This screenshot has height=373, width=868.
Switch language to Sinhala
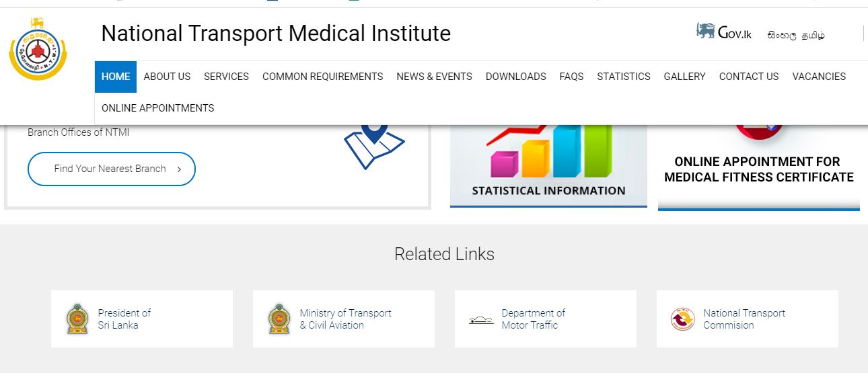[782, 36]
